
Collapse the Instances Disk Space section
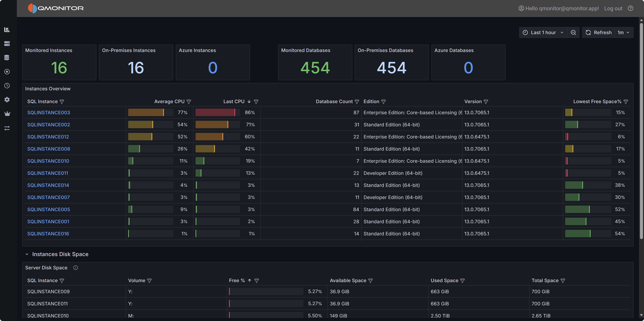(x=27, y=254)
